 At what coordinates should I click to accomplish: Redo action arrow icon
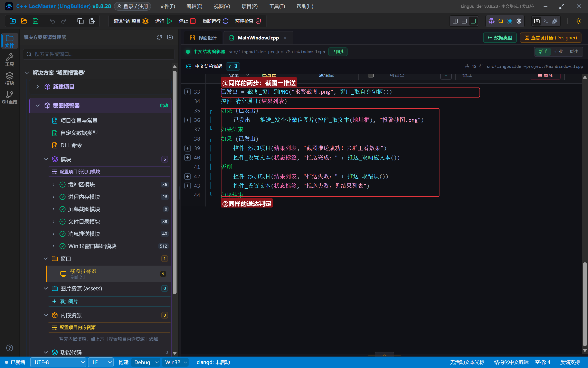(64, 21)
